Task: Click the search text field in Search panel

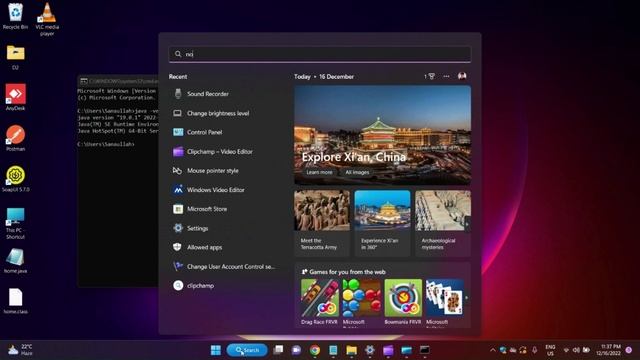Action: 320,54
